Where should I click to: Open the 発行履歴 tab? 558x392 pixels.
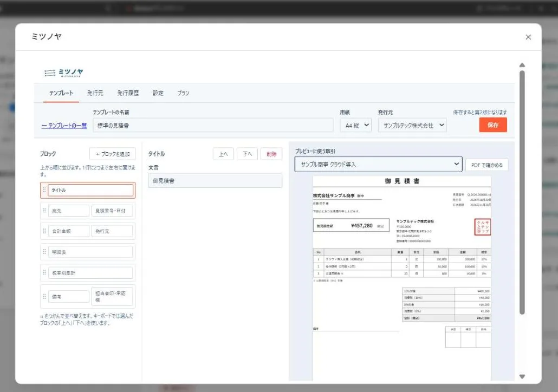pyautogui.click(x=128, y=93)
